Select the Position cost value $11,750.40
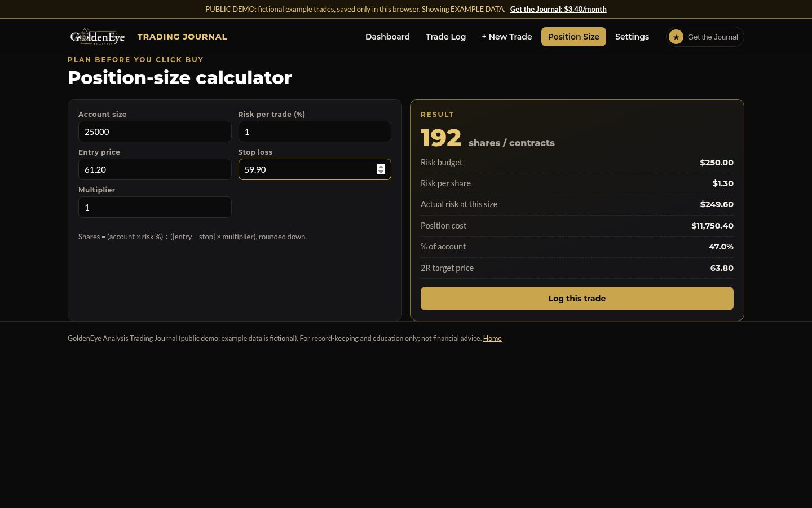 [712, 226]
